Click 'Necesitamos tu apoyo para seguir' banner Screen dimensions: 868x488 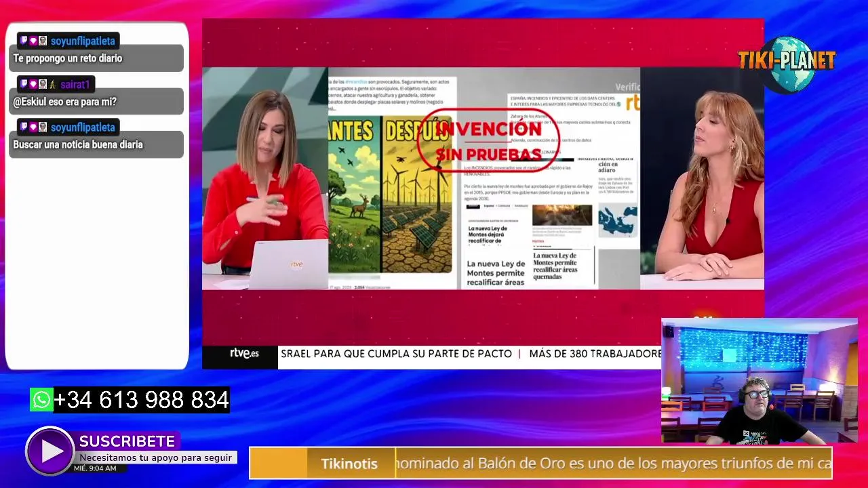[156, 457]
